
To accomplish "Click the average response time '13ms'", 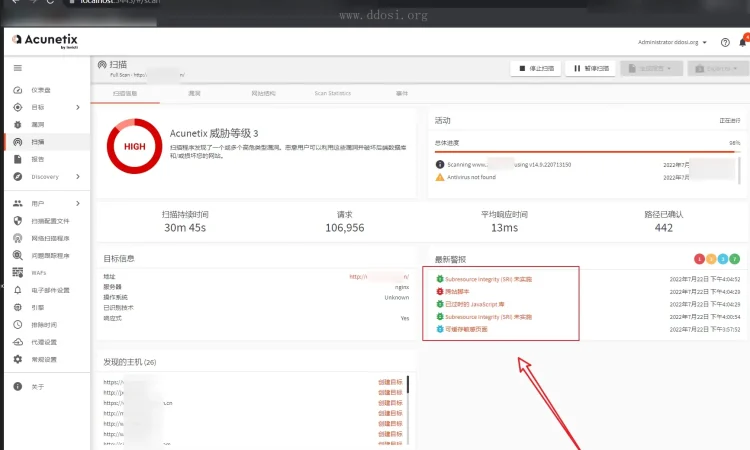I will tap(504, 228).
